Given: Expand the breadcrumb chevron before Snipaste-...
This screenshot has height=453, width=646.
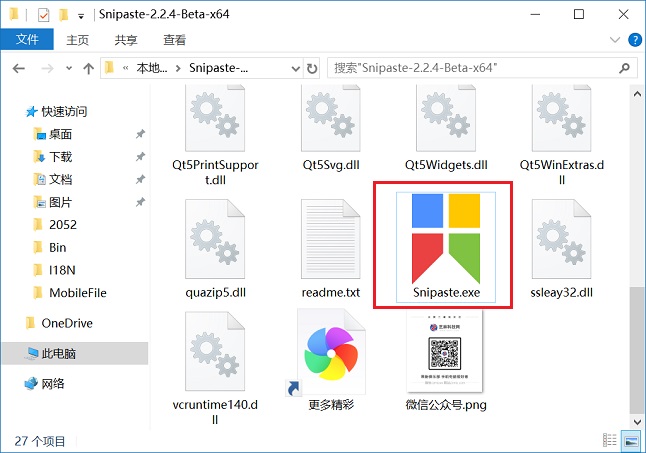Looking at the screenshot, I should pyautogui.click(x=178, y=68).
